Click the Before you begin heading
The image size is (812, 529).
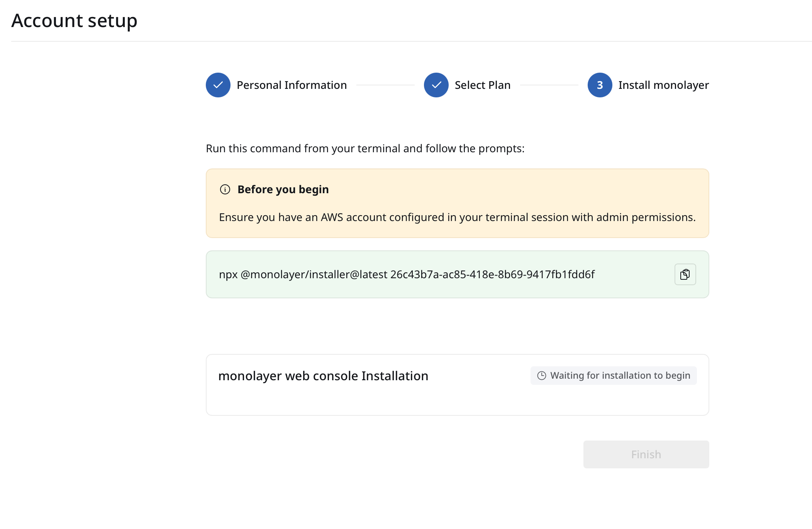(x=283, y=189)
